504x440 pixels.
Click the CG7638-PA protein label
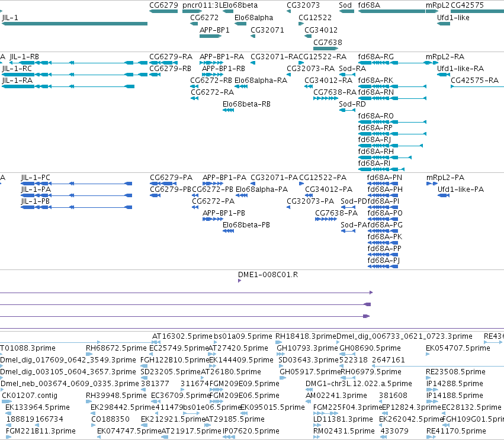[336, 213]
